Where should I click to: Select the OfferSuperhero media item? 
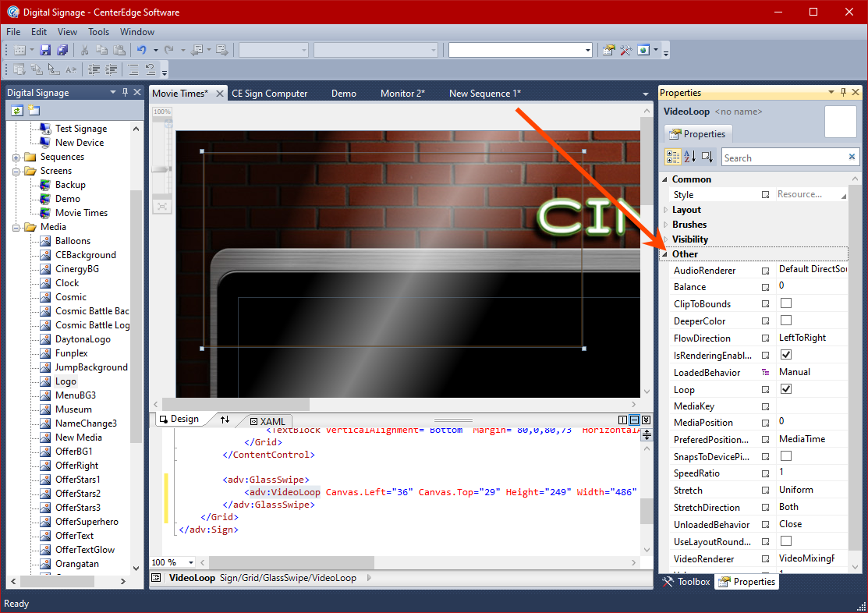point(87,522)
